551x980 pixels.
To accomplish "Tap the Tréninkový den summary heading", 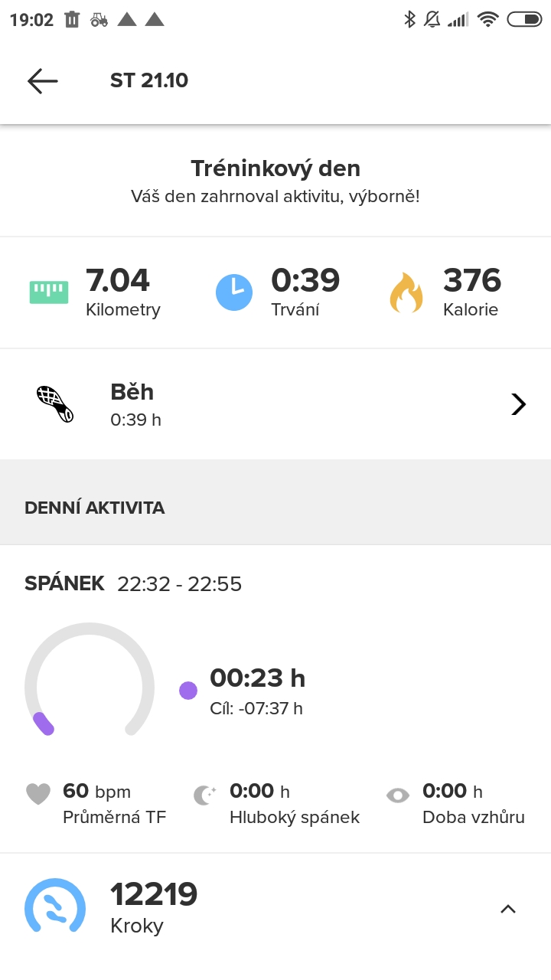I will 275,168.
